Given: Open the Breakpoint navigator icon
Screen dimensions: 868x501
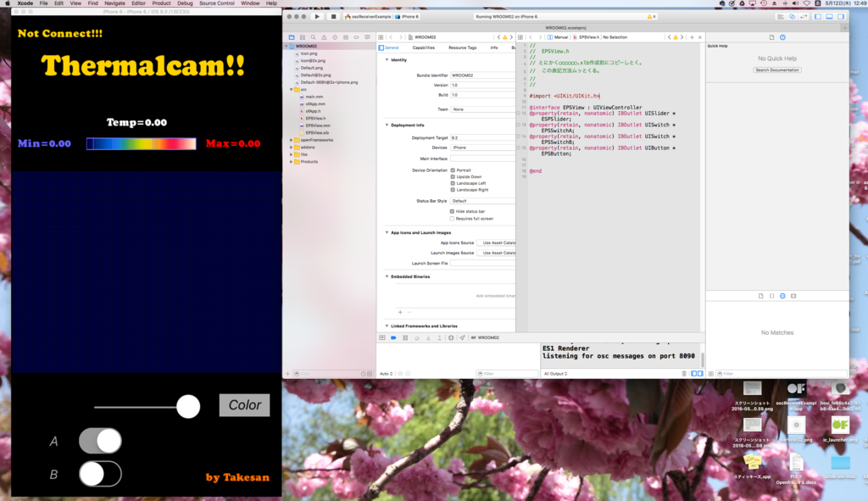Looking at the screenshot, I should pos(357,37).
